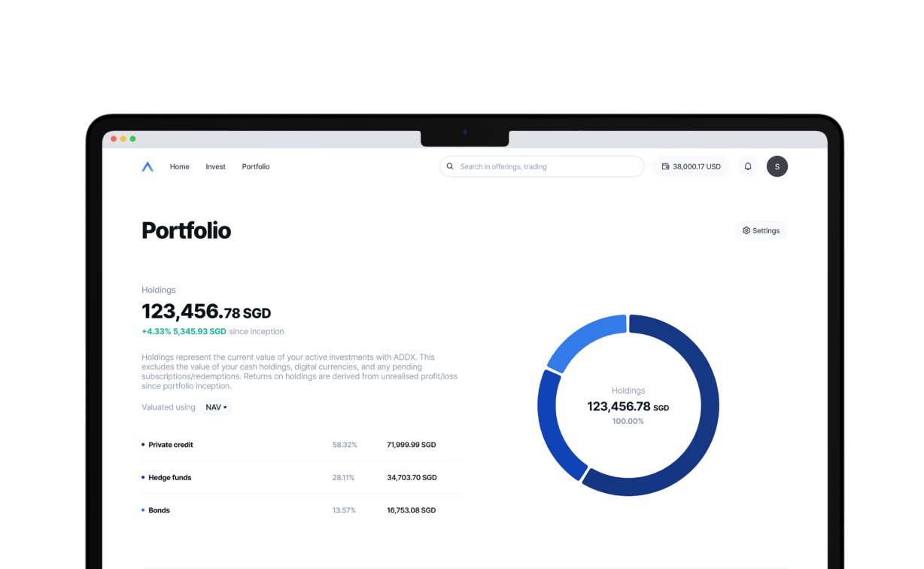Click the wallet icon beside 38,000.17 USD
Image resolution: width=924 pixels, height=569 pixels.
[665, 166]
